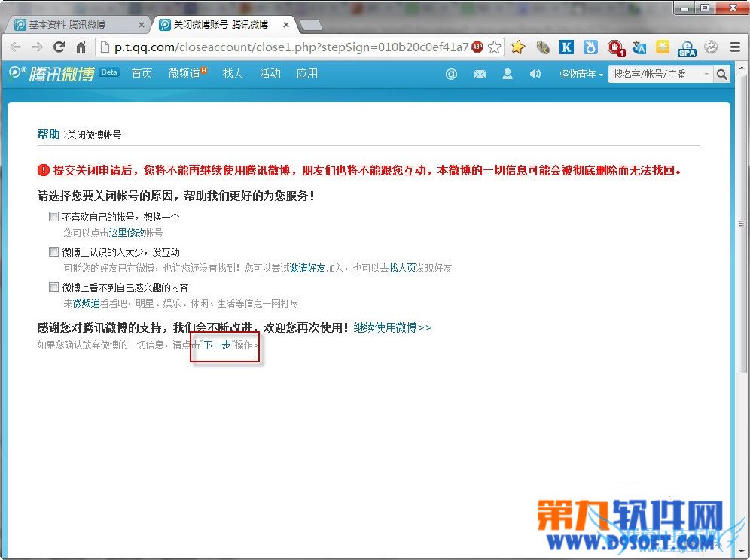
Task: Click the speaker notifications icon
Action: (535, 74)
